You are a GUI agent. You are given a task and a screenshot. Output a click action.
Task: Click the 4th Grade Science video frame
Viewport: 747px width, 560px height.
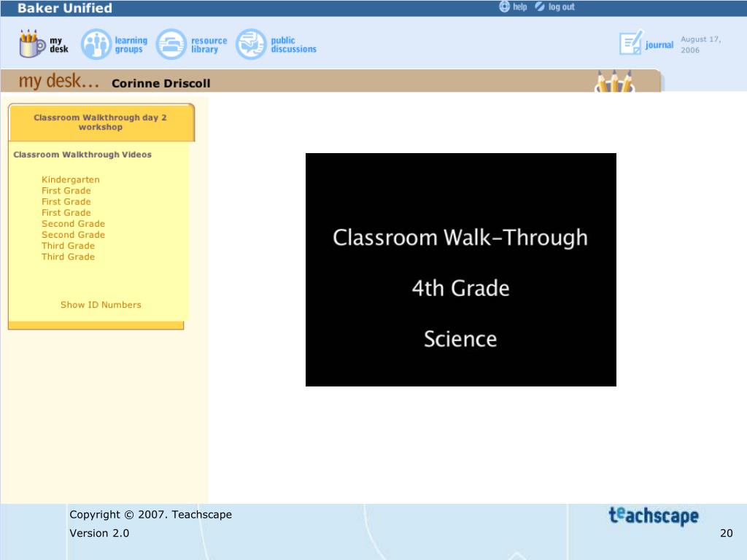click(x=461, y=270)
